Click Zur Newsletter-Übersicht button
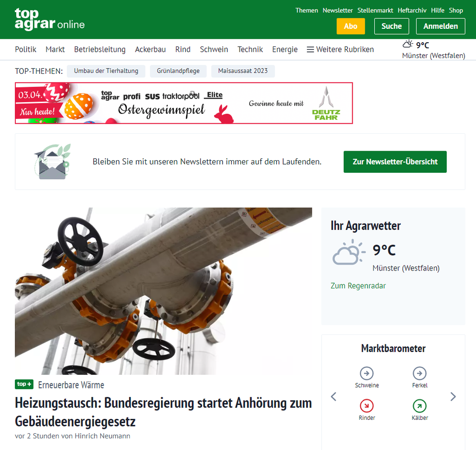Viewport: 476px width, 450px height. coord(395,162)
